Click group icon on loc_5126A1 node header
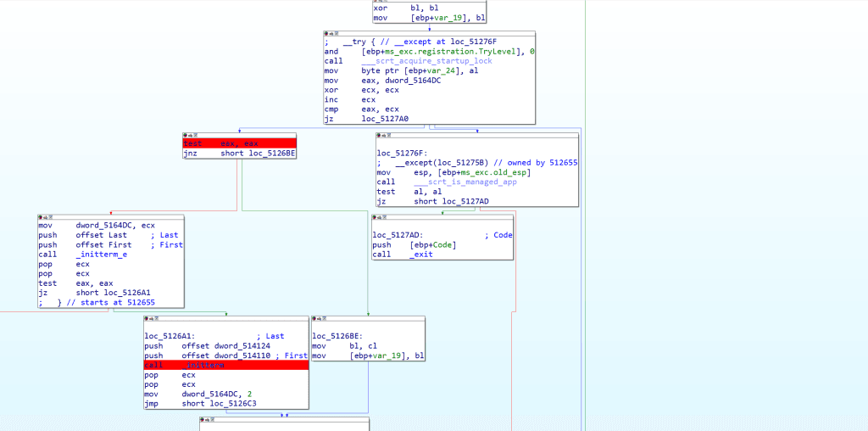 pos(156,318)
